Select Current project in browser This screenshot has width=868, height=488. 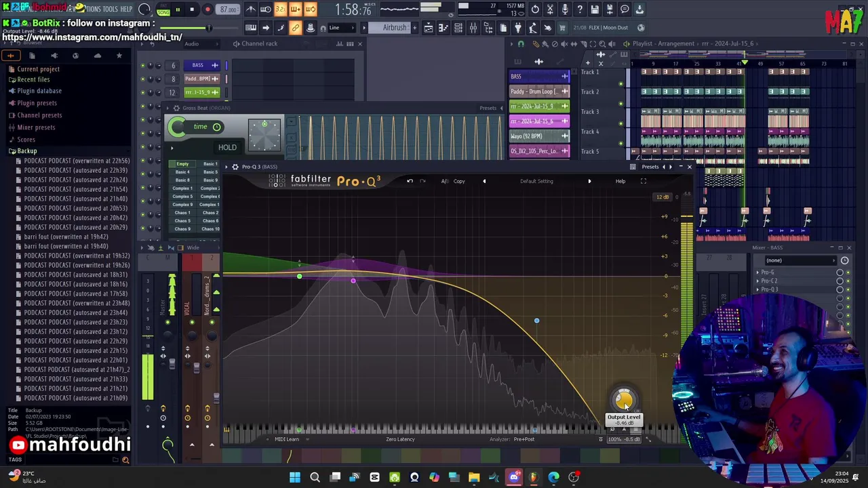[38, 69]
